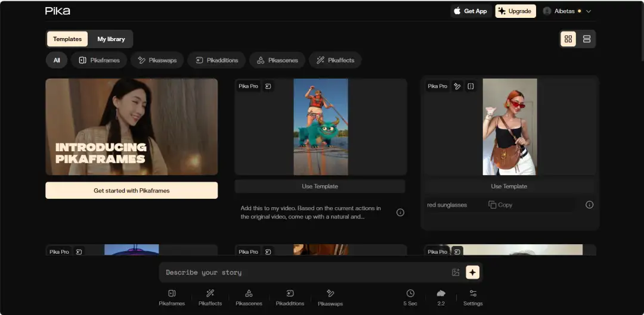Open the Introducing Pikaframes banner image
The image size is (644, 315).
coord(131,127)
